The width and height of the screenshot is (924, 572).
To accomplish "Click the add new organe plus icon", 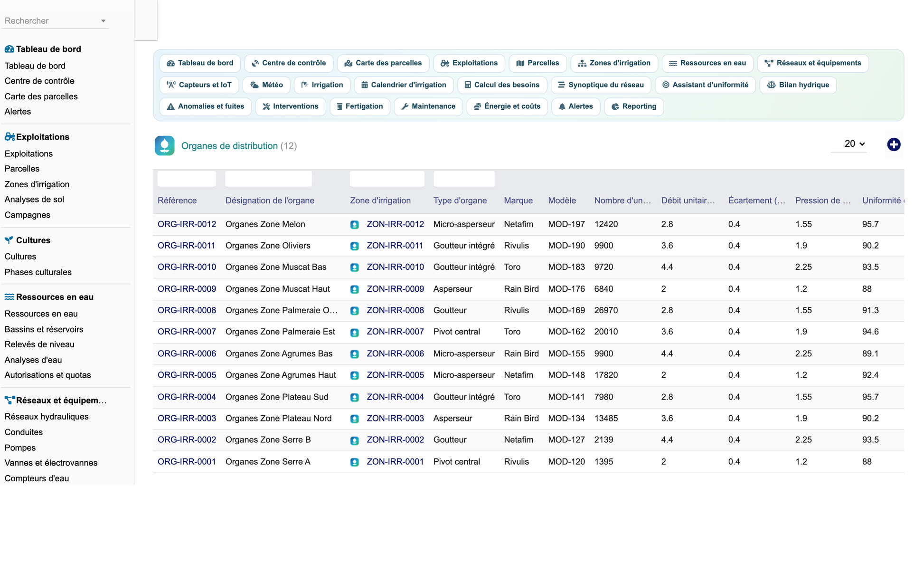I will (894, 144).
